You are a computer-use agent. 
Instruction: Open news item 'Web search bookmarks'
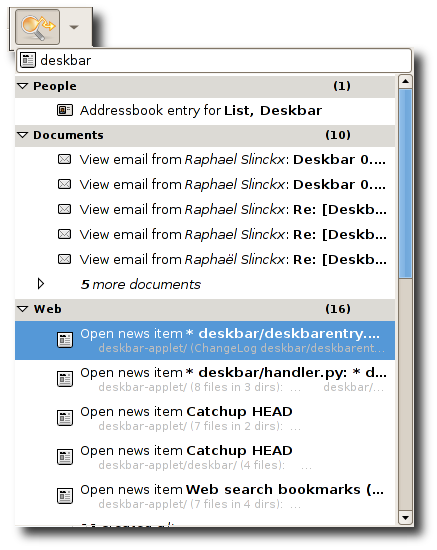coord(205,496)
